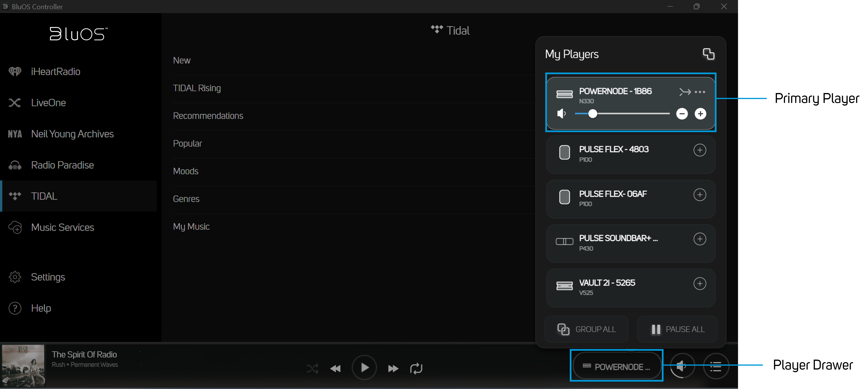Open Permanent Waves album art thumbnail
868x389 pixels.
23,366
